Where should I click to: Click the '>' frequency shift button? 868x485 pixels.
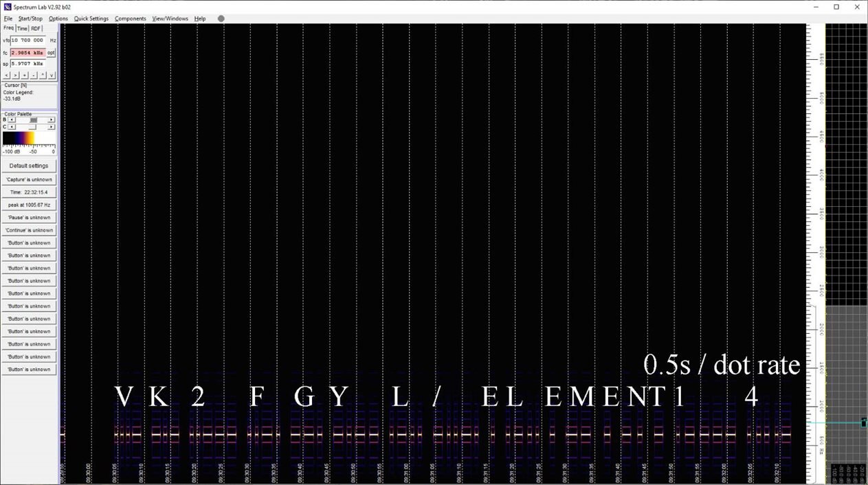(x=16, y=75)
